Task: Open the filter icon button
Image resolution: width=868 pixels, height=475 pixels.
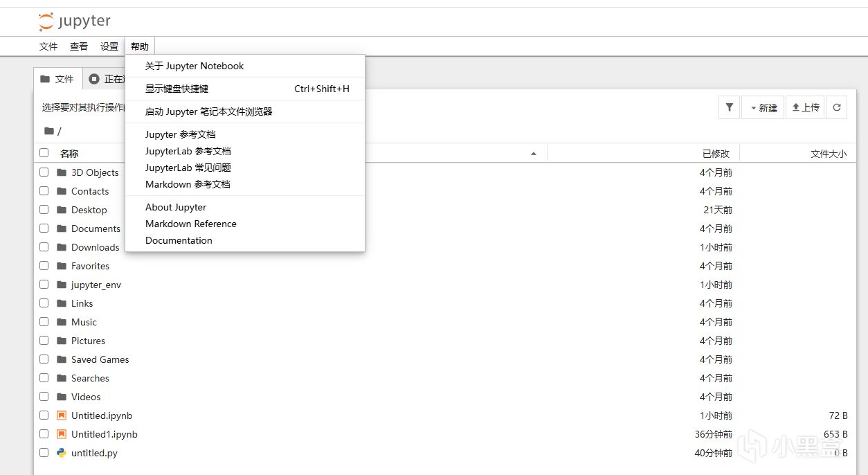Action: (729, 107)
